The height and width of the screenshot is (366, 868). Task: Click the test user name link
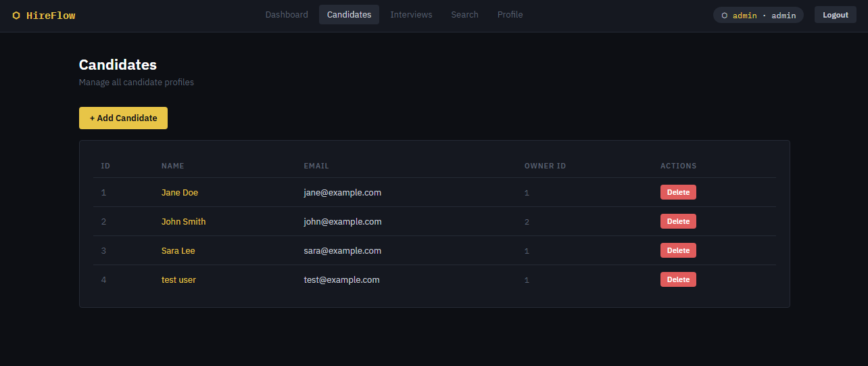tap(178, 280)
